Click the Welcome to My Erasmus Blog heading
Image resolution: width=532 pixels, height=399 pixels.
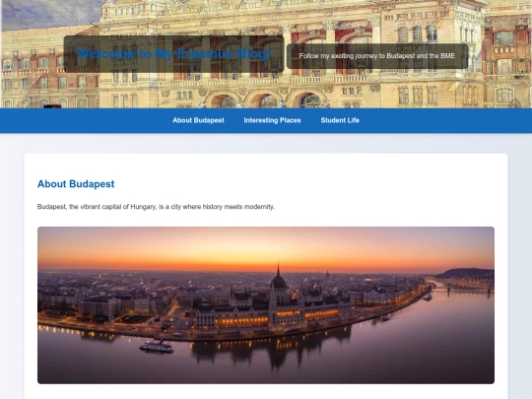click(x=173, y=54)
